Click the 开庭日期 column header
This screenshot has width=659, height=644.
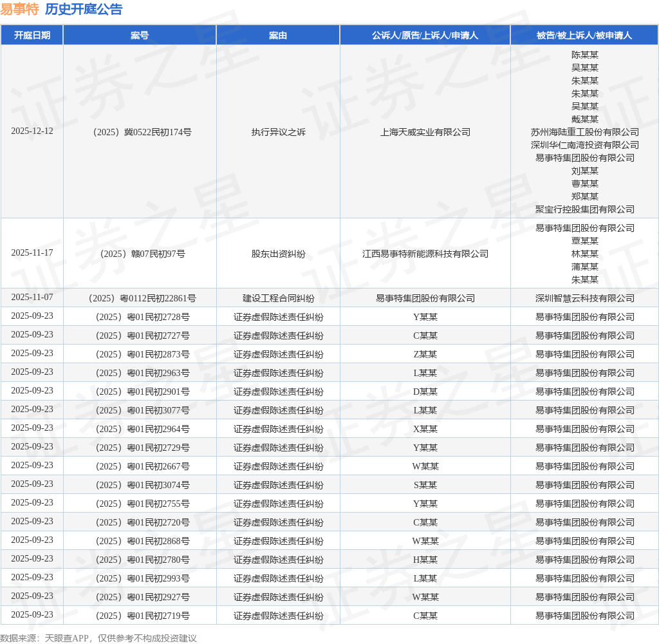pyautogui.click(x=32, y=35)
